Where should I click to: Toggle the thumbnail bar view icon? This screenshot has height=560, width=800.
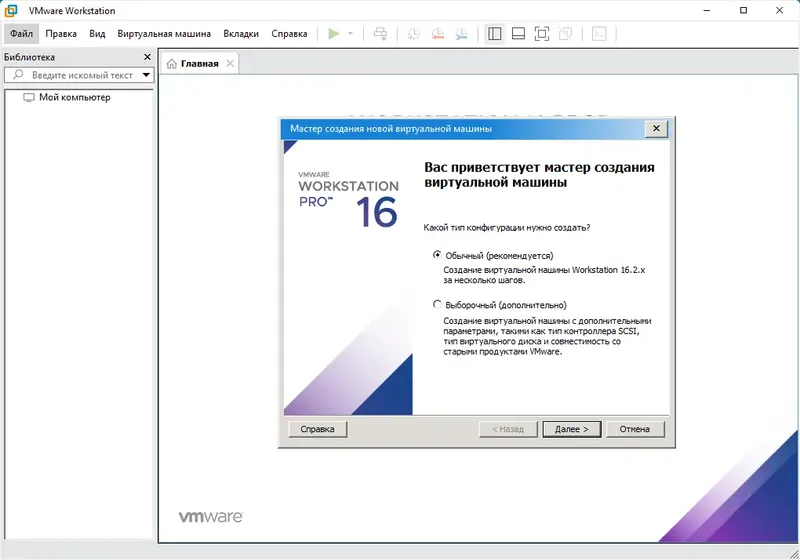point(518,34)
